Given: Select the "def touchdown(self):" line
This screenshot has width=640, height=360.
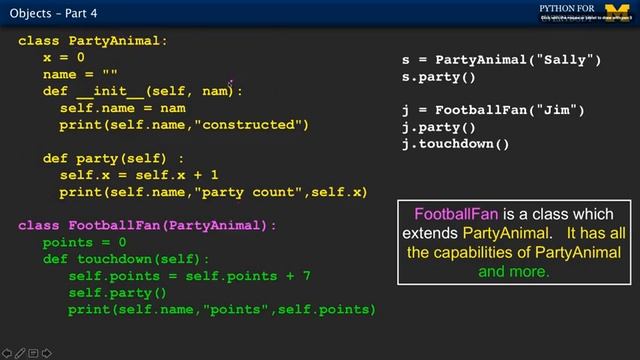Looking at the screenshot, I should 126,259.
